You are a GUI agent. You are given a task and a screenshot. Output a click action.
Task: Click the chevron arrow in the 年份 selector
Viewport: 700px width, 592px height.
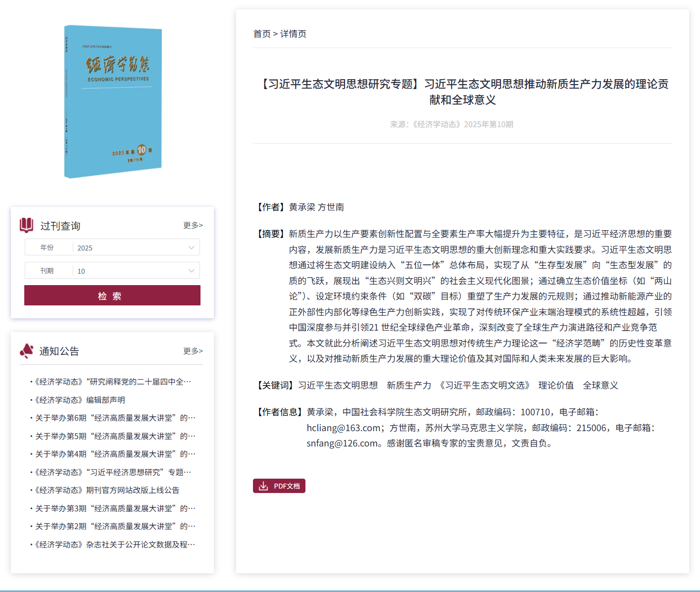[x=191, y=247]
